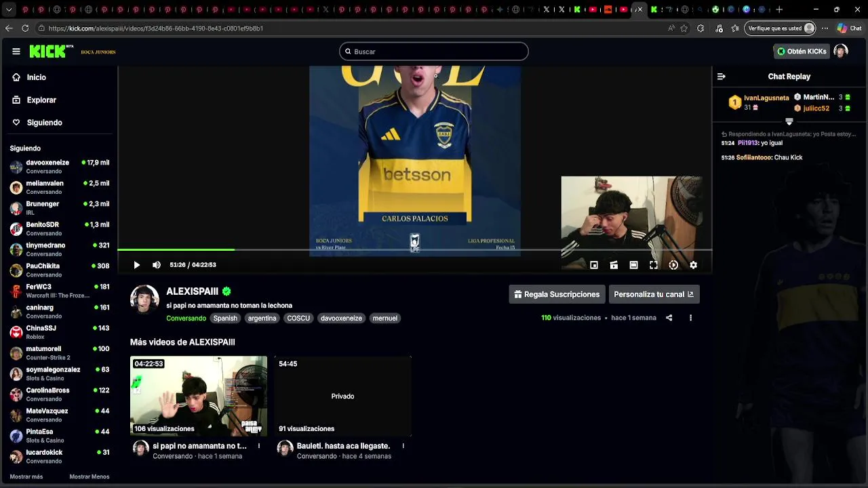Enable picture-in-picture mini player
The image size is (868, 488).
point(594,265)
